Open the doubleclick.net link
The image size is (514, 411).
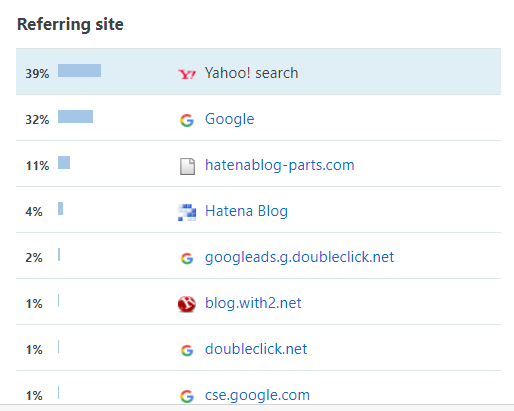(256, 349)
